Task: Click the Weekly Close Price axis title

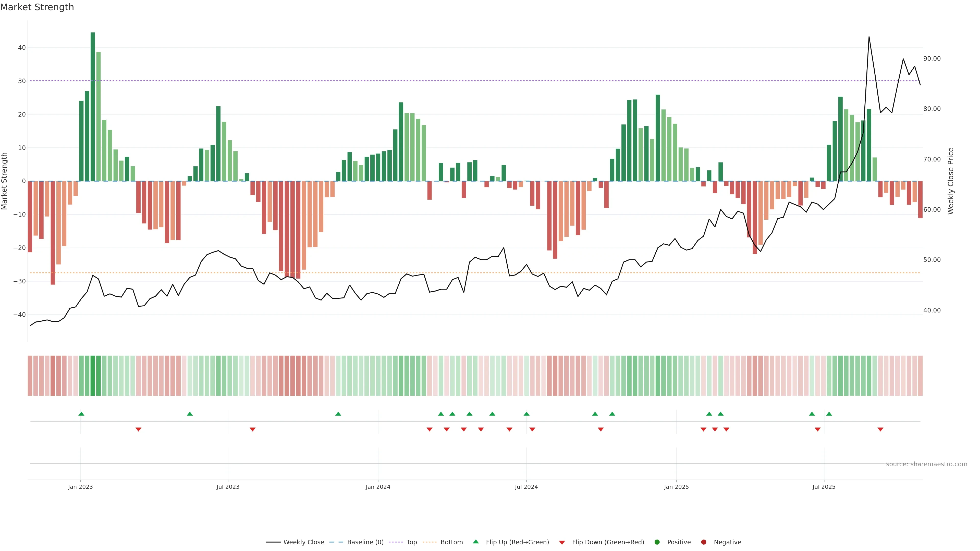Action: [951, 181]
